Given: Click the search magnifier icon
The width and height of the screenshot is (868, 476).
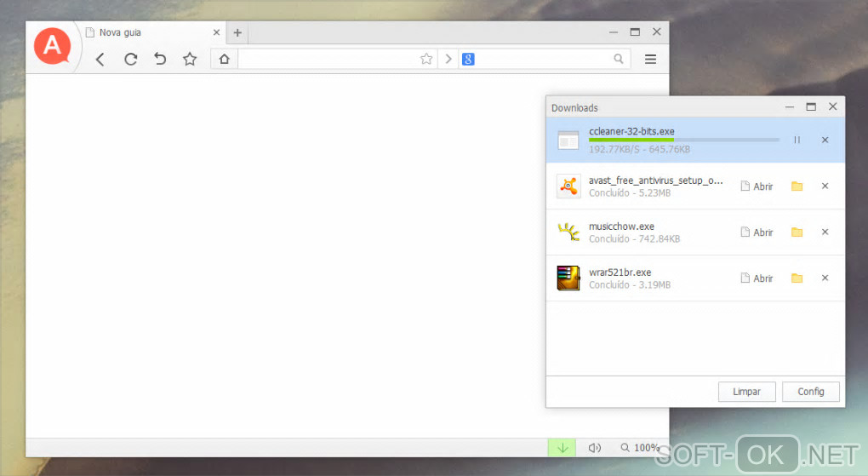Looking at the screenshot, I should point(619,59).
